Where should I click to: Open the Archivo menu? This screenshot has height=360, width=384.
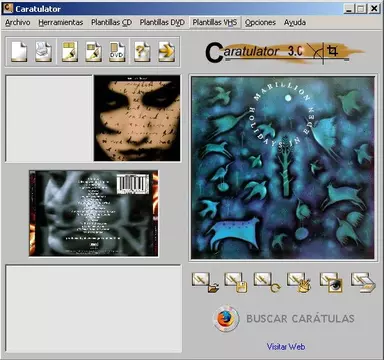[x=18, y=23]
